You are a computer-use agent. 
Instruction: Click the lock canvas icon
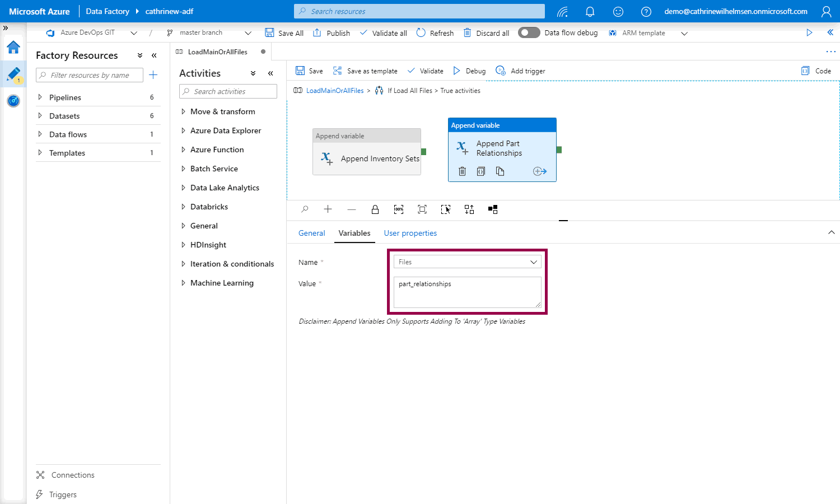click(375, 209)
